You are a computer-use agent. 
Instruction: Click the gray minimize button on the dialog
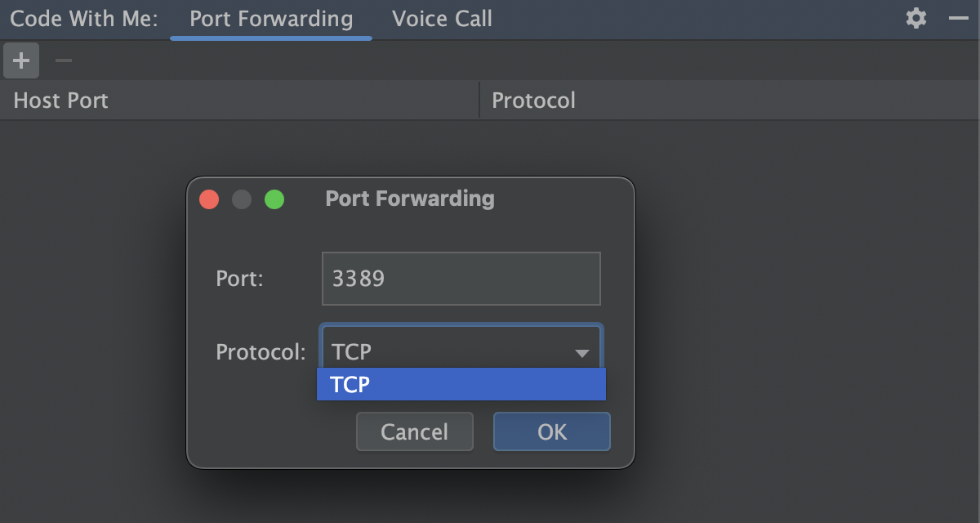click(242, 199)
